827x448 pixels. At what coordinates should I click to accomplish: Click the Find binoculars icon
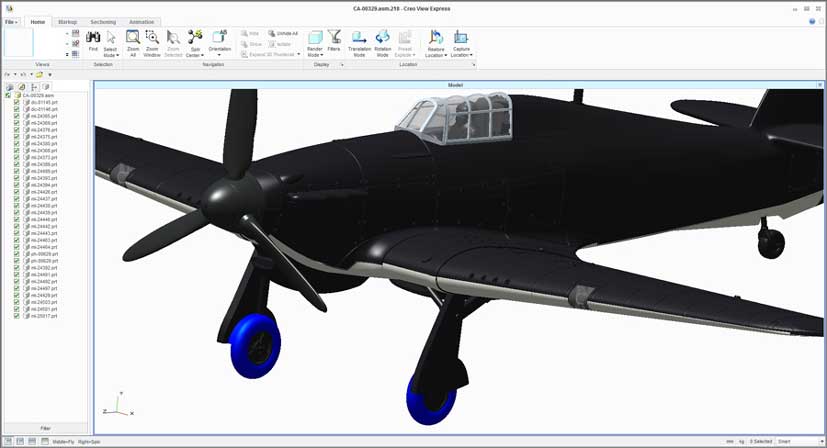(x=93, y=37)
